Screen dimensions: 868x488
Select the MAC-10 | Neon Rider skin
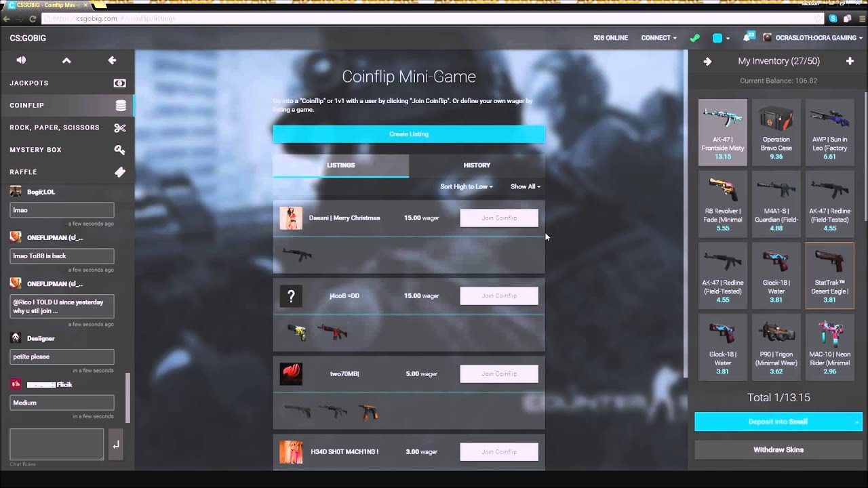pyautogui.click(x=830, y=346)
